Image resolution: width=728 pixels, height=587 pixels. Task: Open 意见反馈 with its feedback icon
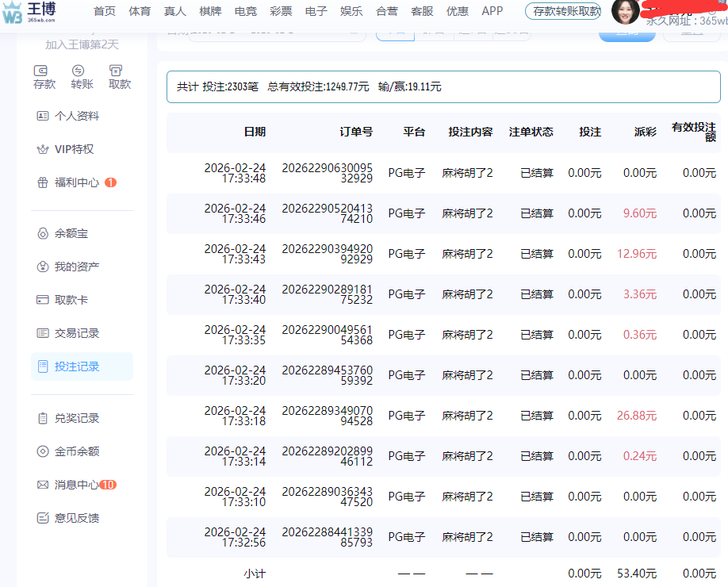(x=41, y=516)
